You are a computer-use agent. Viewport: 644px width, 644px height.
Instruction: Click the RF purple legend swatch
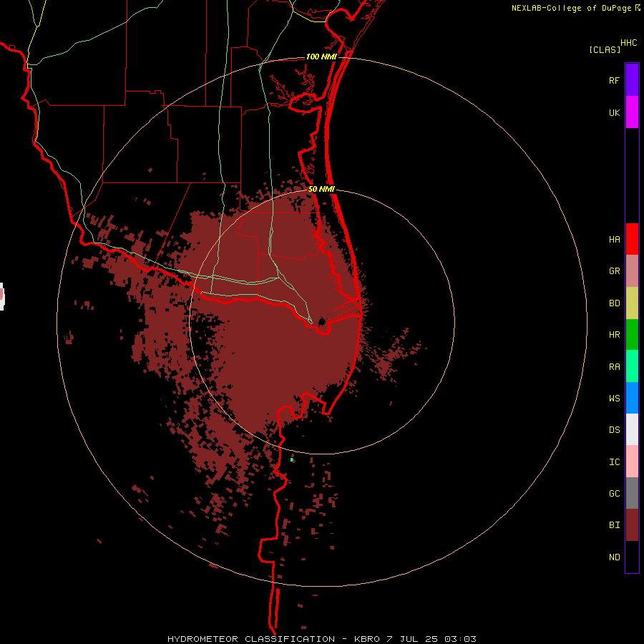[632, 80]
